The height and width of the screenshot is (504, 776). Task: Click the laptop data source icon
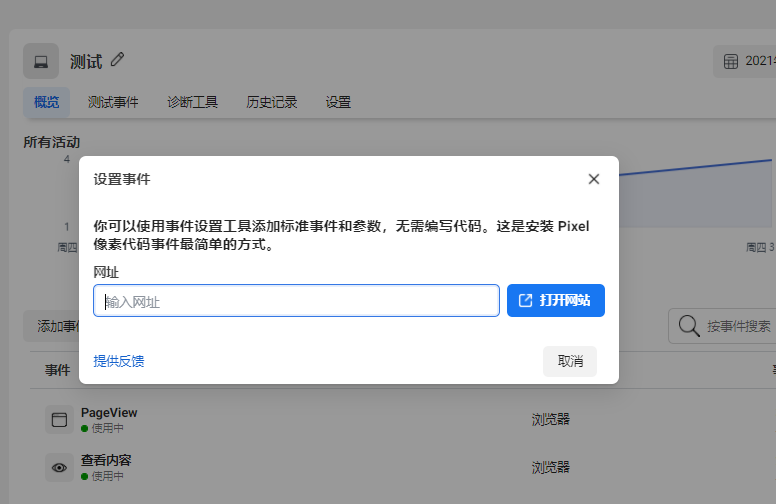pyautogui.click(x=41, y=61)
